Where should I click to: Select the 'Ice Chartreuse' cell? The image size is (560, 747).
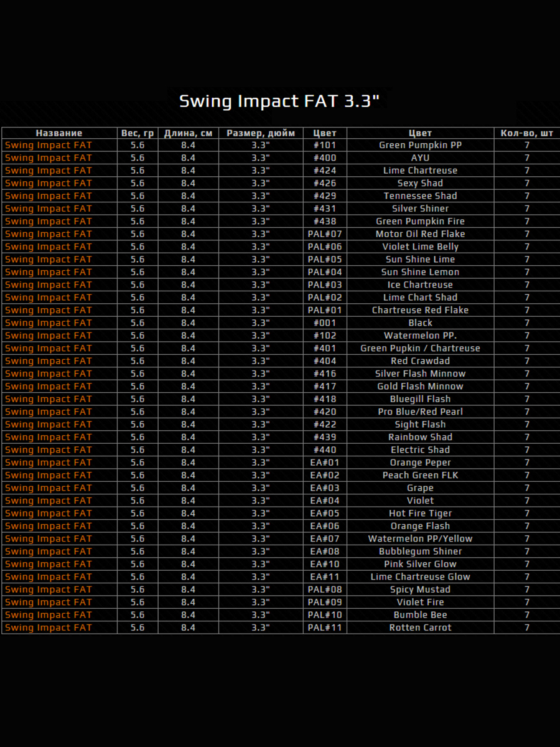pos(421,285)
